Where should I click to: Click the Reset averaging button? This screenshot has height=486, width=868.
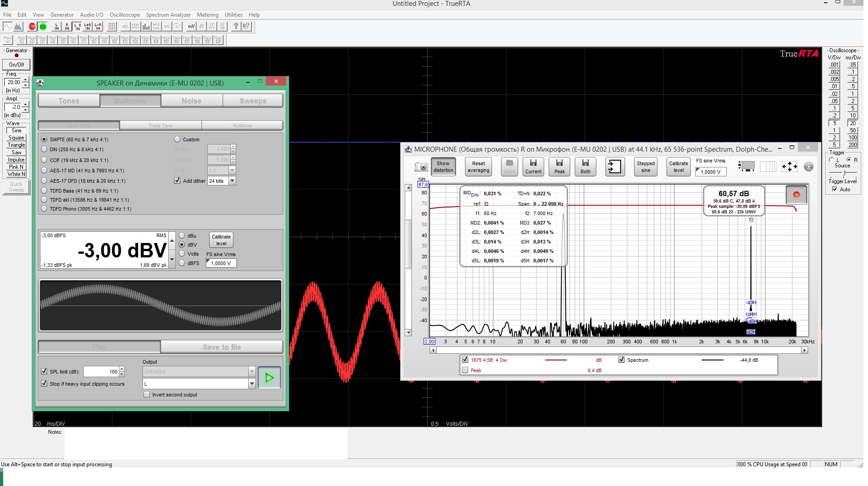[x=478, y=167]
